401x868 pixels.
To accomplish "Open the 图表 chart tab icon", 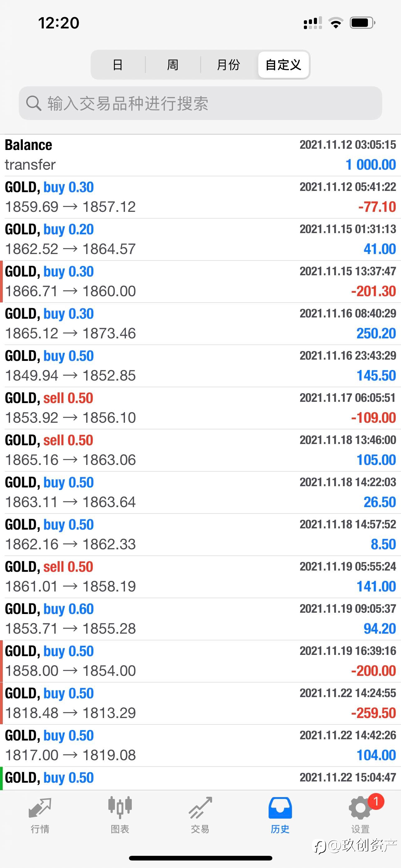I will pos(120,808).
